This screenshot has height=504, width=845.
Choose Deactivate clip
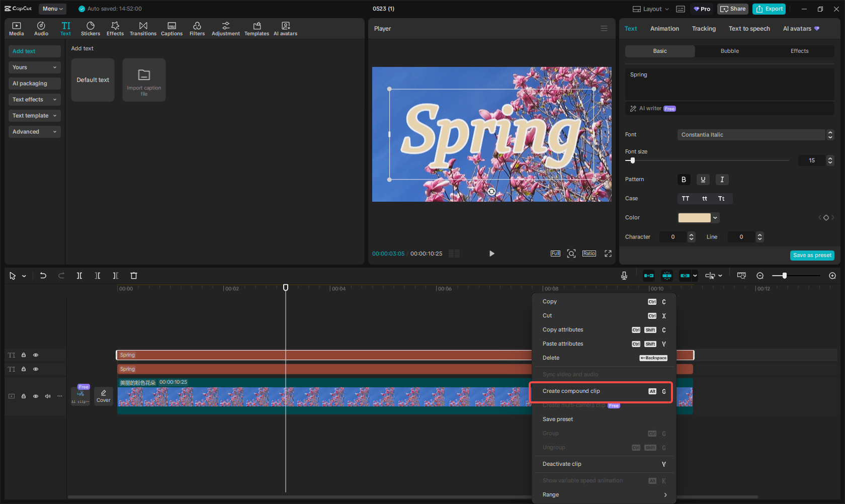click(604, 464)
